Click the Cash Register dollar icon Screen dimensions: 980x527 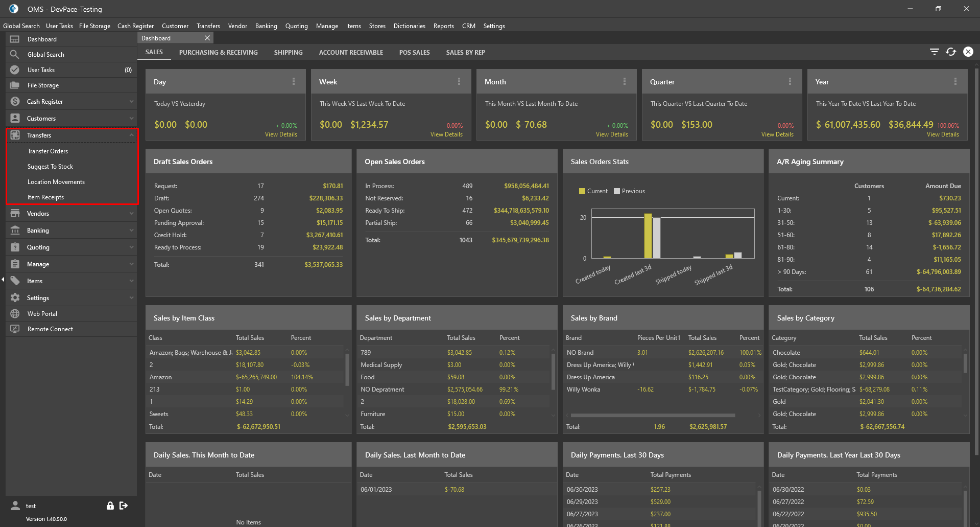15,102
